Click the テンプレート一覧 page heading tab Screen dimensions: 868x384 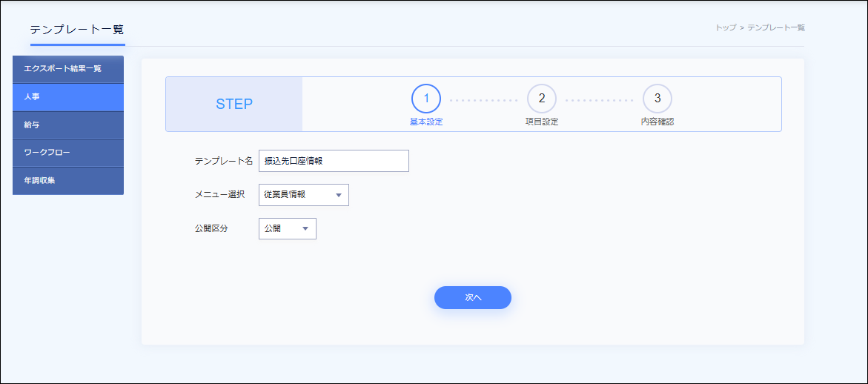78,30
